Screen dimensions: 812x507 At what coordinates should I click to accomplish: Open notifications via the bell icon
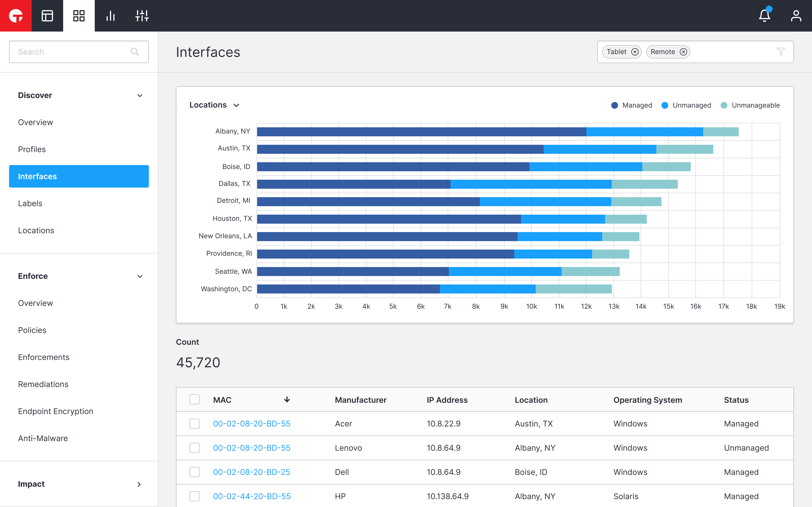coord(764,15)
